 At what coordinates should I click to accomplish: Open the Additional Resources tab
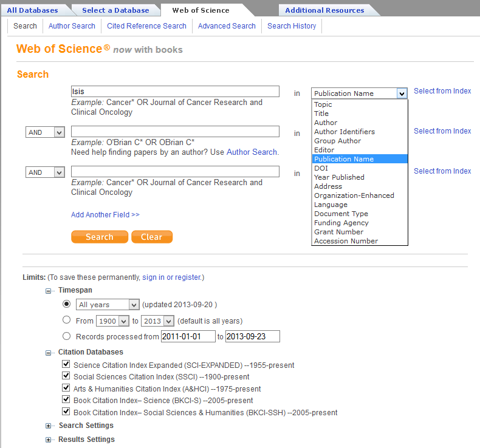coord(325,10)
